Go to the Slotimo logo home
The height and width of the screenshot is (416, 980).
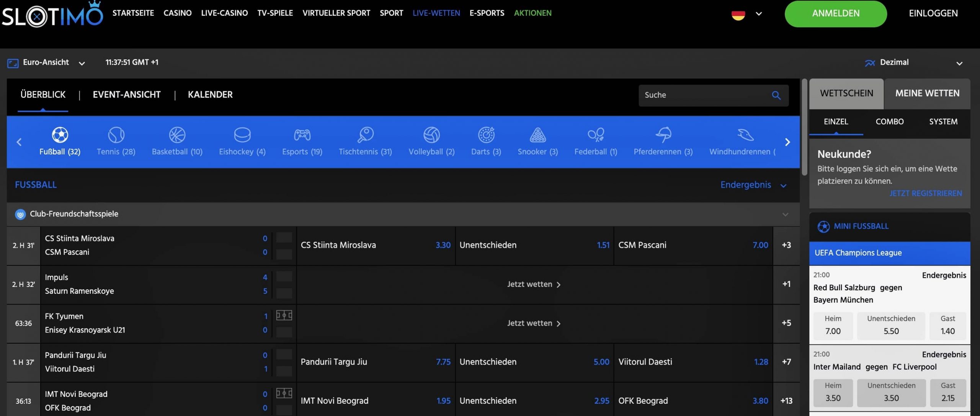point(52,15)
